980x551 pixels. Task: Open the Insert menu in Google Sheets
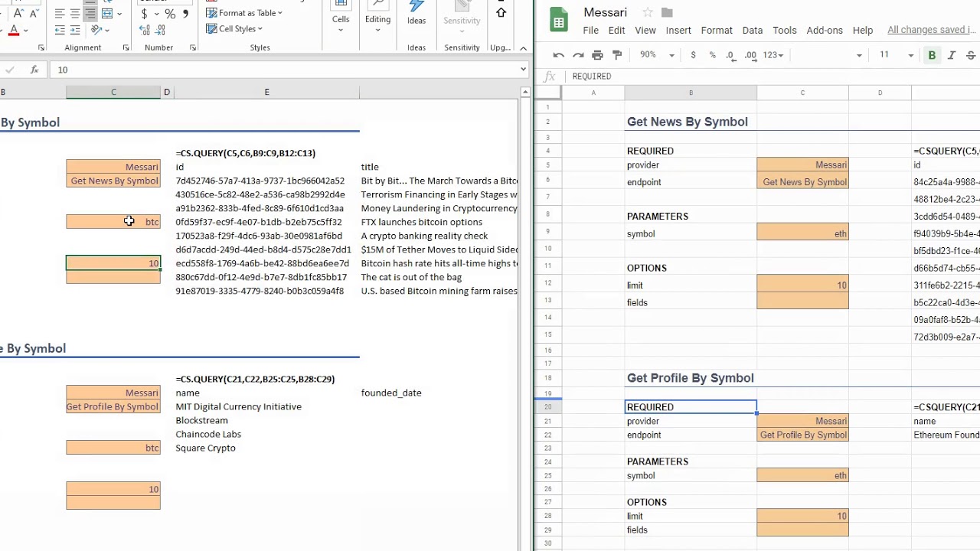[x=678, y=31]
